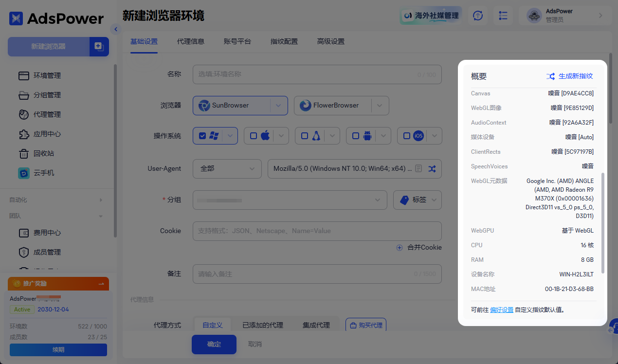
Task: Click the 推广奖励 arrow icon
Action: [x=101, y=284]
